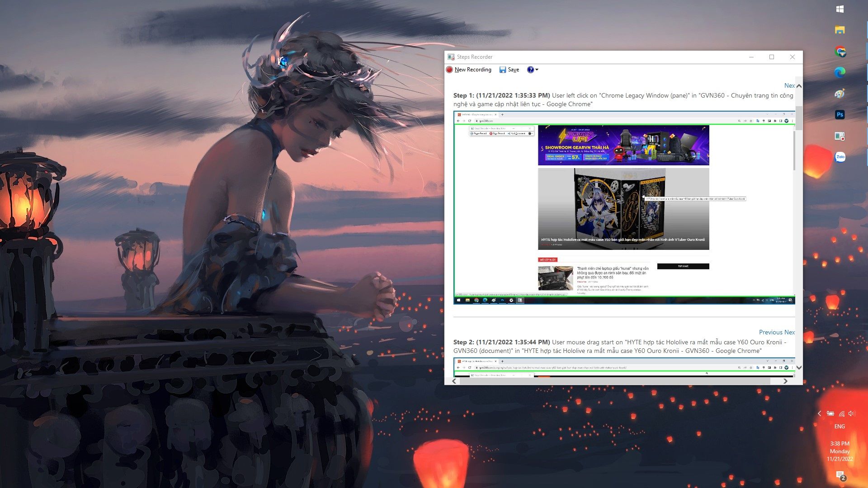Click the Save button in Steps Recorder
The width and height of the screenshot is (868, 488).
pos(509,70)
